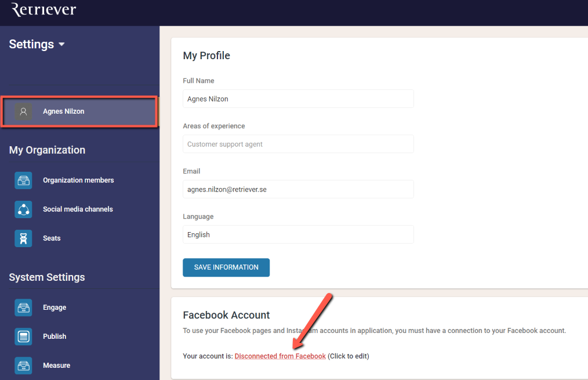
Task: Expand the Settings dropdown arrow
Action: click(61, 44)
